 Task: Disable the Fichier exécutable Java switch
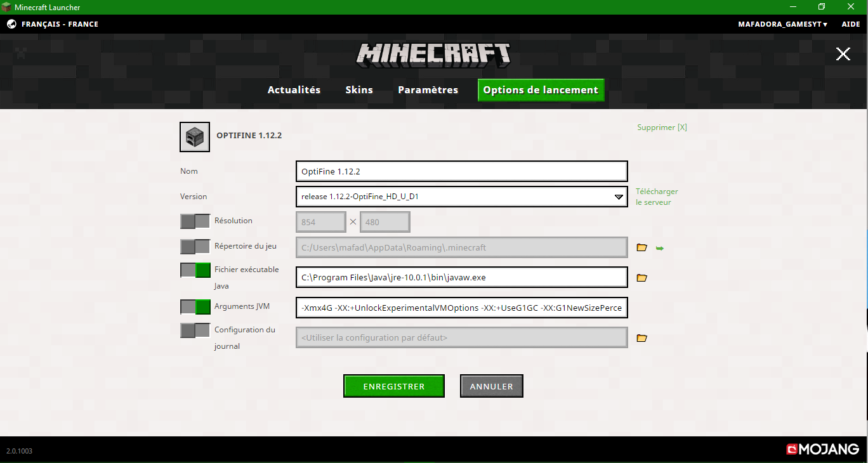pos(195,270)
